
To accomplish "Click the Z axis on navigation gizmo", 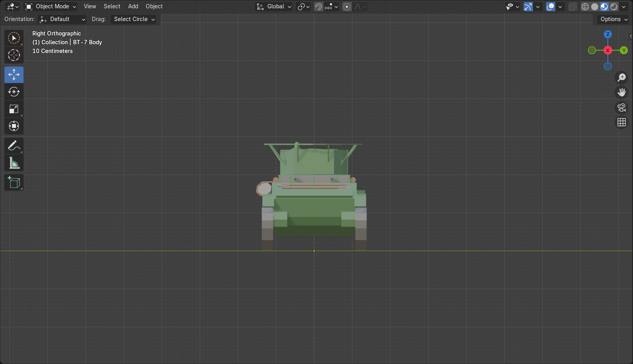I will pos(608,34).
